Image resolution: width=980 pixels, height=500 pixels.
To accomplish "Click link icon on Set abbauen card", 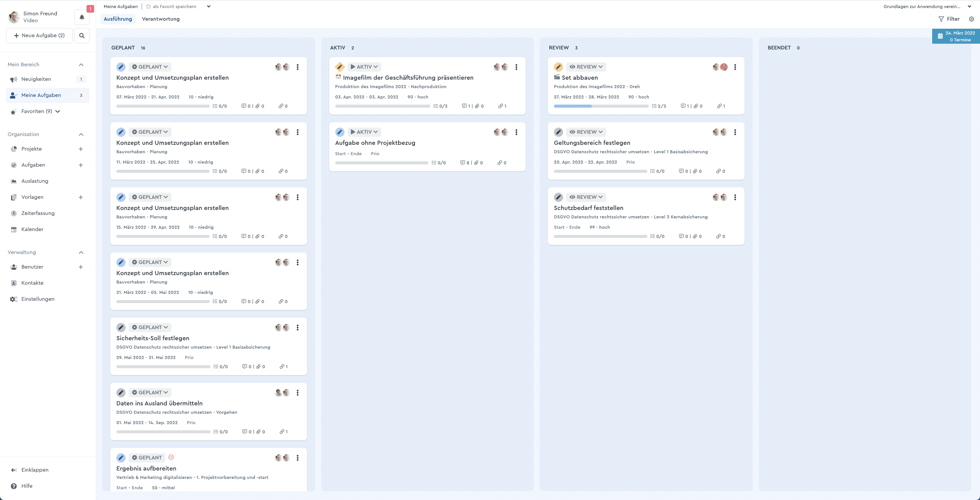I will tap(719, 106).
